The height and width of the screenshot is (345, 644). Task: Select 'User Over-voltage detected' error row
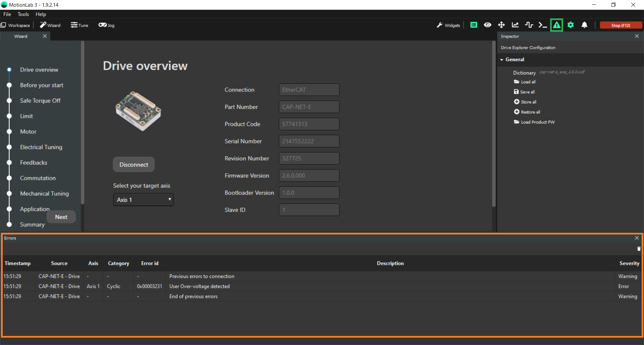point(322,286)
